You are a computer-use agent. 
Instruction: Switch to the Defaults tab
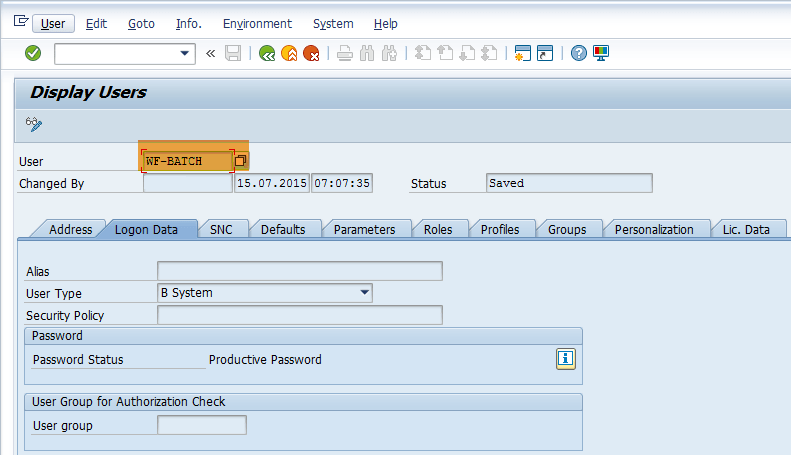[x=283, y=230]
